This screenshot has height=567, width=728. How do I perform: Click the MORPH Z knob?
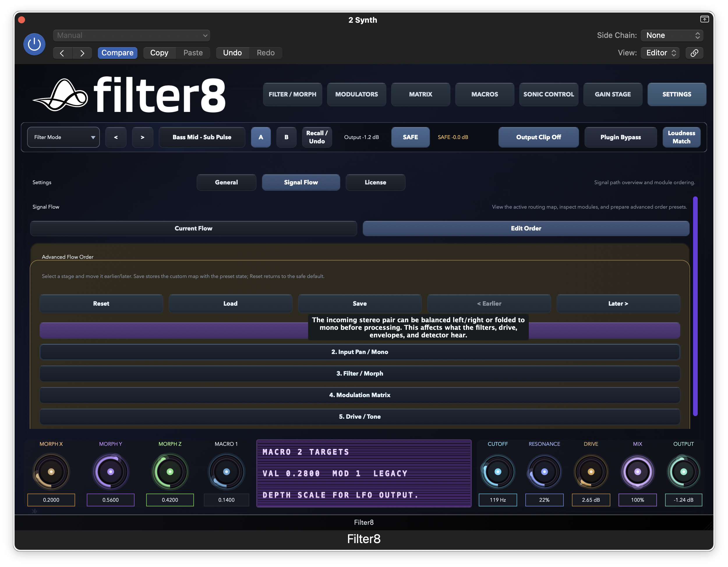(x=170, y=472)
